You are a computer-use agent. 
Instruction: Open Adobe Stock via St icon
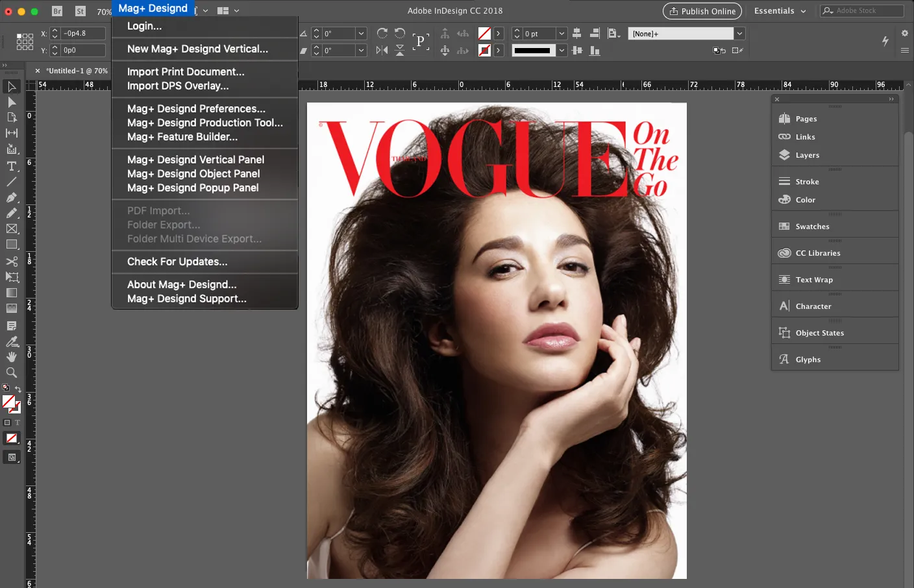coord(80,11)
